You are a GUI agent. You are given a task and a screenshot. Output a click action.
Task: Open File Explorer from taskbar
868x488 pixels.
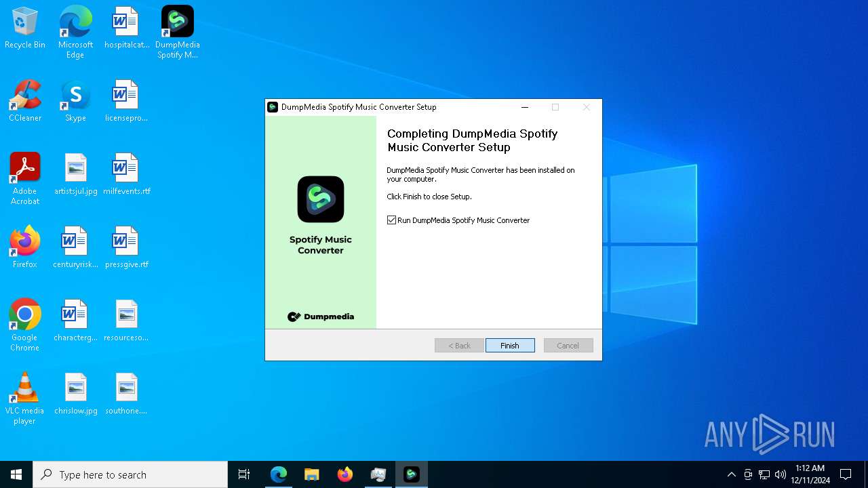click(312, 474)
